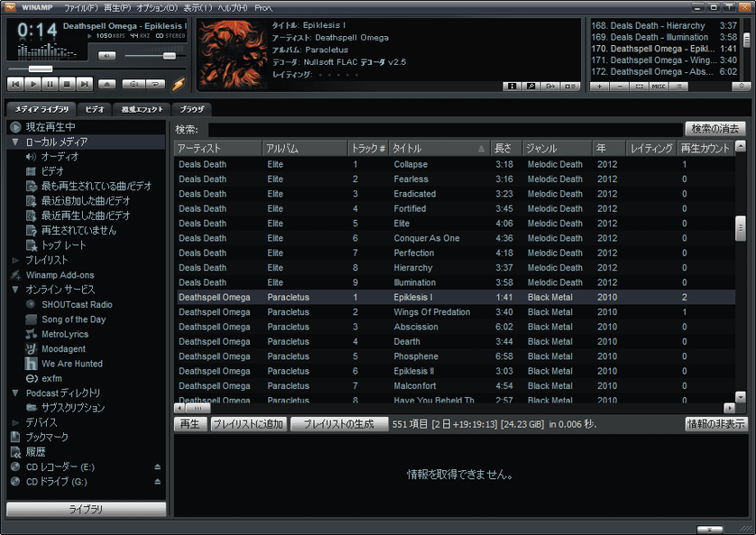Image resolution: width=756 pixels, height=535 pixels.
Task: Open the ファイル(F) menu
Action: [81, 8]
